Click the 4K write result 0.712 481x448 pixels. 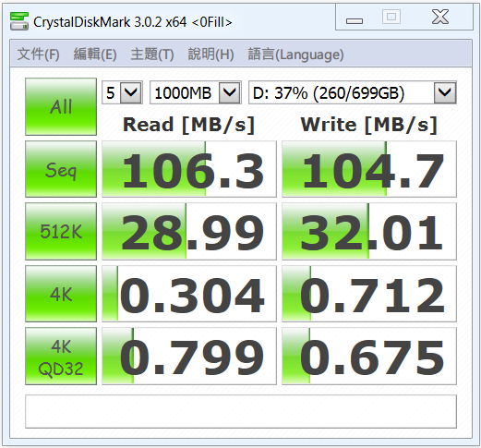369,294
